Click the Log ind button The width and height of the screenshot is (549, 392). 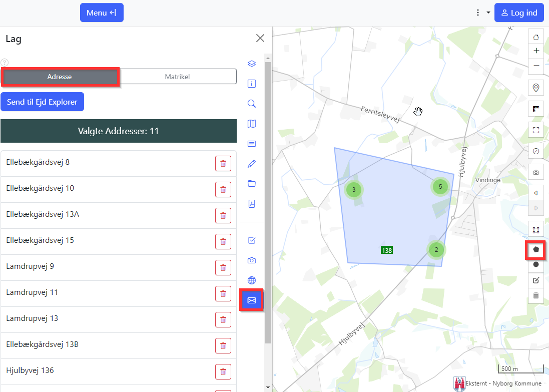coord(519,13)
